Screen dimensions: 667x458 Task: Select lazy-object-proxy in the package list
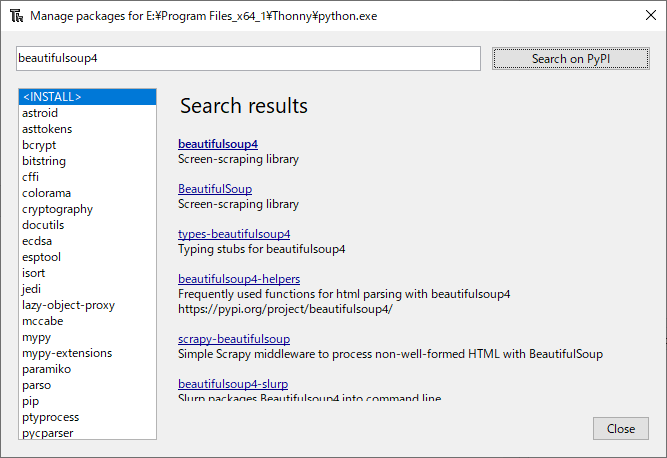coord(88,305)
